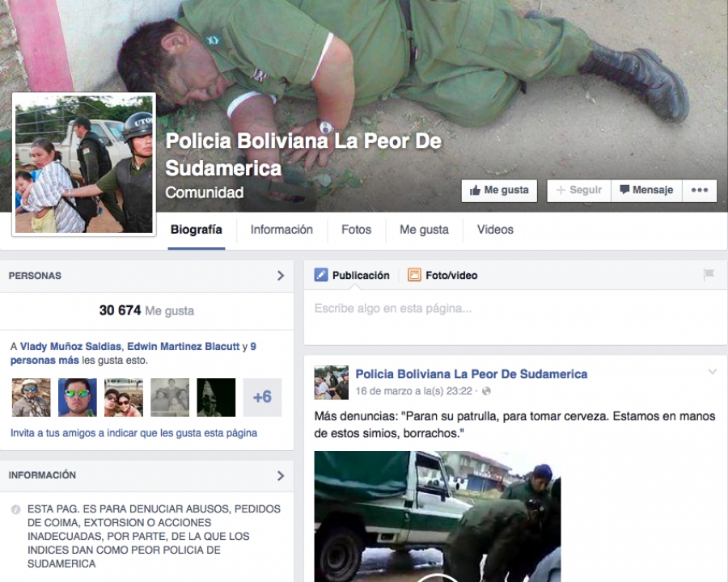Open Vlady Muñoz Saldias profile link
Viewport: 728px width, 582px height.
click(70, 346)
